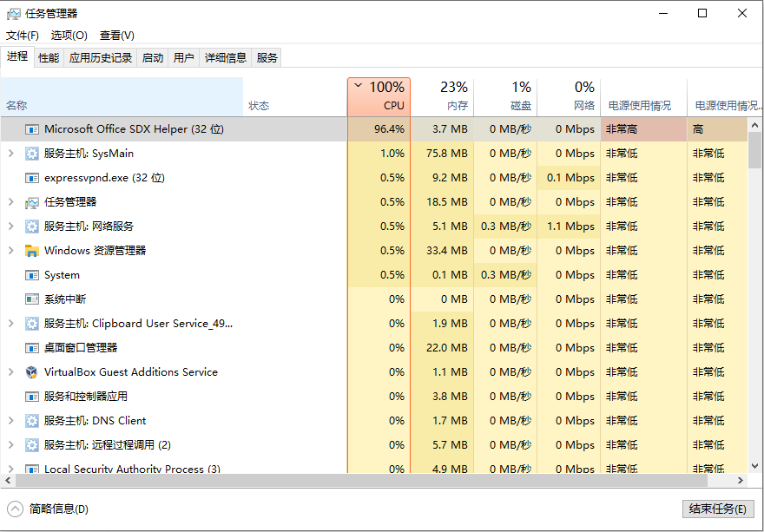This screenshot has height=532, width=764.
Task: Sort by the first 电源使用情况 column header
Action: 643,97
